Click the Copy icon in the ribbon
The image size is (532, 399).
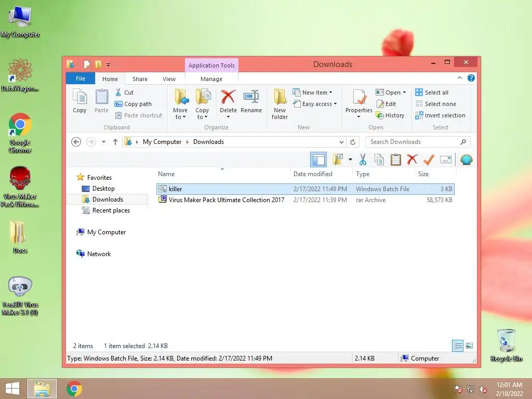(x=79, y=101)
